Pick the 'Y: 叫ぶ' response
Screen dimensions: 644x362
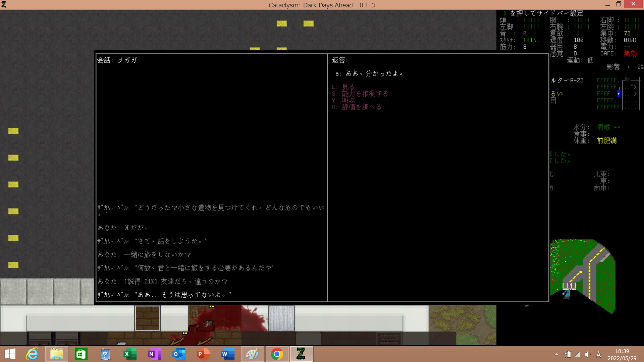343,100
